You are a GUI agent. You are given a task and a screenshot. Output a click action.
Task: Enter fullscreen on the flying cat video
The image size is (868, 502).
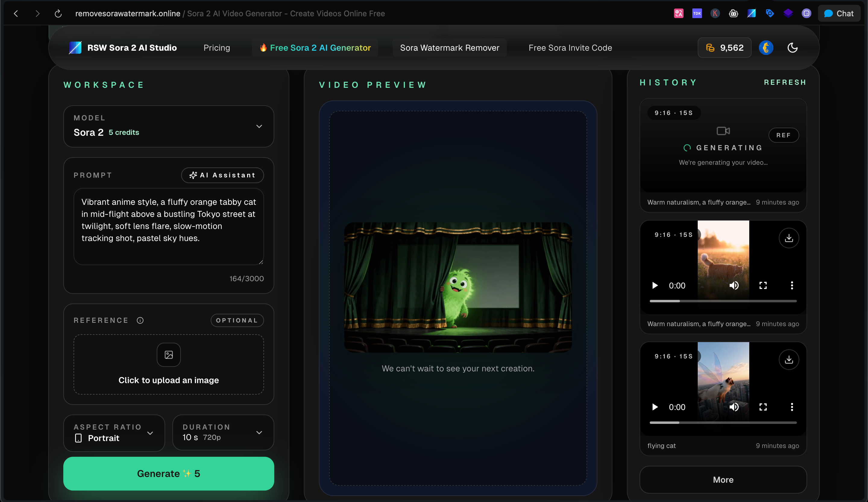click(763, 407)
